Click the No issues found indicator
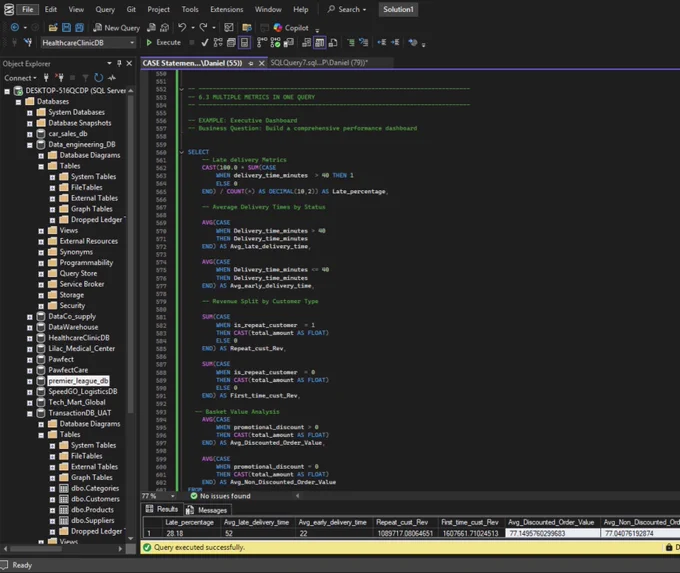Viewport: 680px width, 573px height. pyautogui.click(x=220, y=496)
